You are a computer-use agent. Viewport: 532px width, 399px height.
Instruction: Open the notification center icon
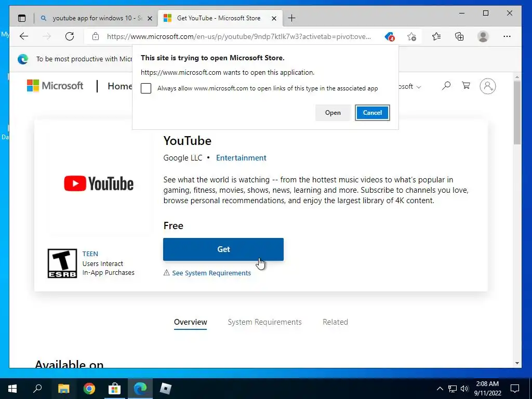point(515,389)
